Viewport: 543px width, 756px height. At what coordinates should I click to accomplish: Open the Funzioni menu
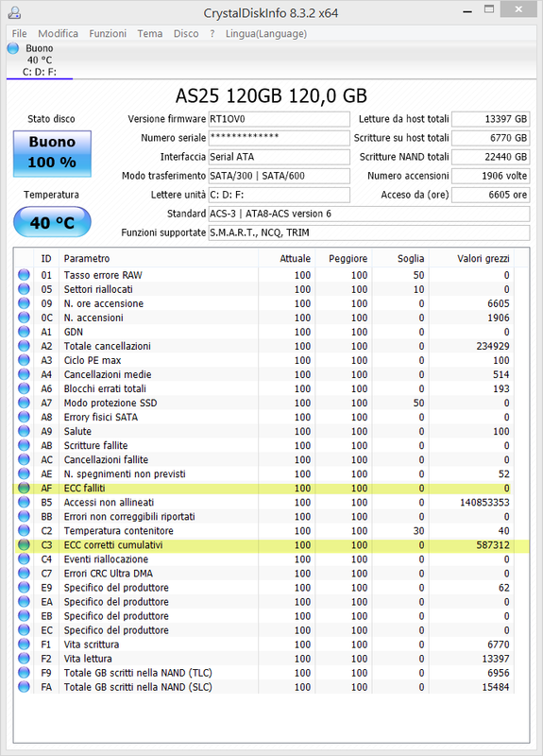[108, 34]
